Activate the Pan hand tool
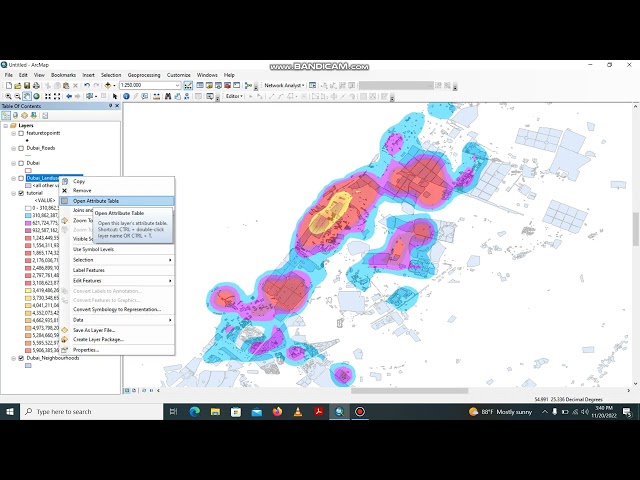This screenshot has width=640, height=480. 27,96
